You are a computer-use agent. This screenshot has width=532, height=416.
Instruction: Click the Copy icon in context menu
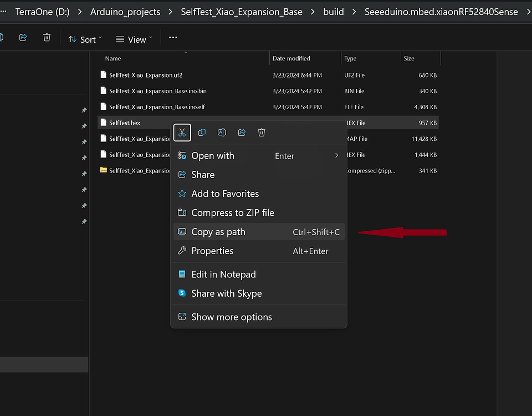pyautogui.click(x=202, y=133)
